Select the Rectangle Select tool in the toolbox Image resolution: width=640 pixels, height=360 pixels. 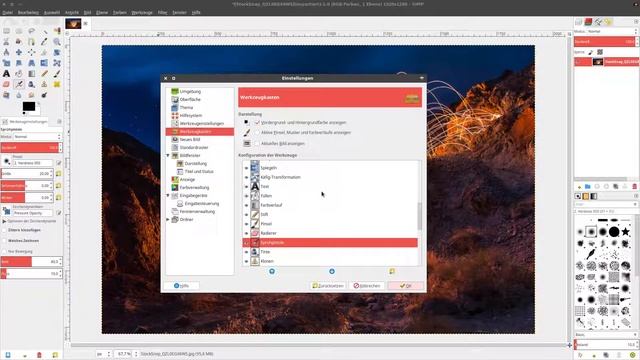[x=6, y=31]
